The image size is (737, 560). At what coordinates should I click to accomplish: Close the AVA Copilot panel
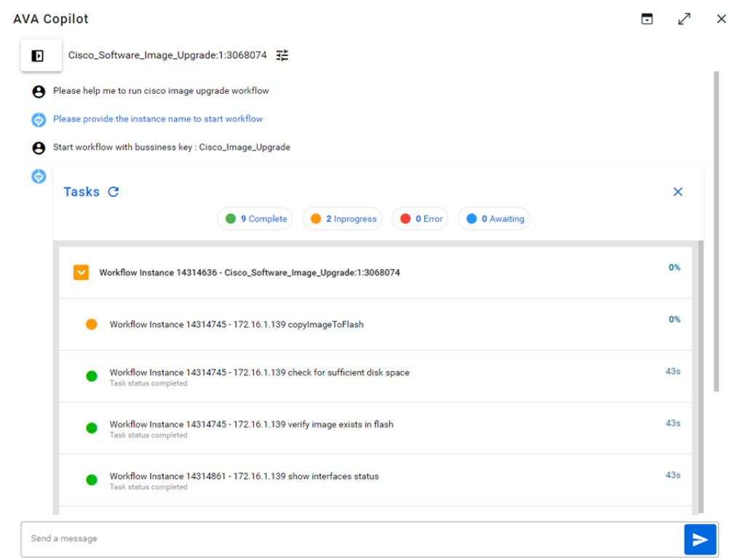(x=721, y=19)
